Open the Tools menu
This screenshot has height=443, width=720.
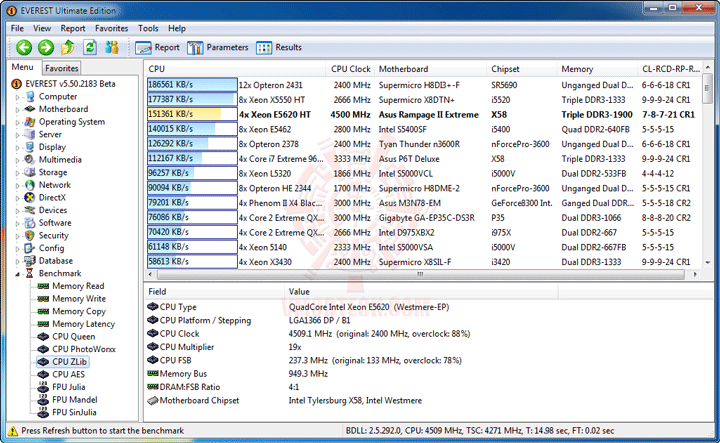148,28
